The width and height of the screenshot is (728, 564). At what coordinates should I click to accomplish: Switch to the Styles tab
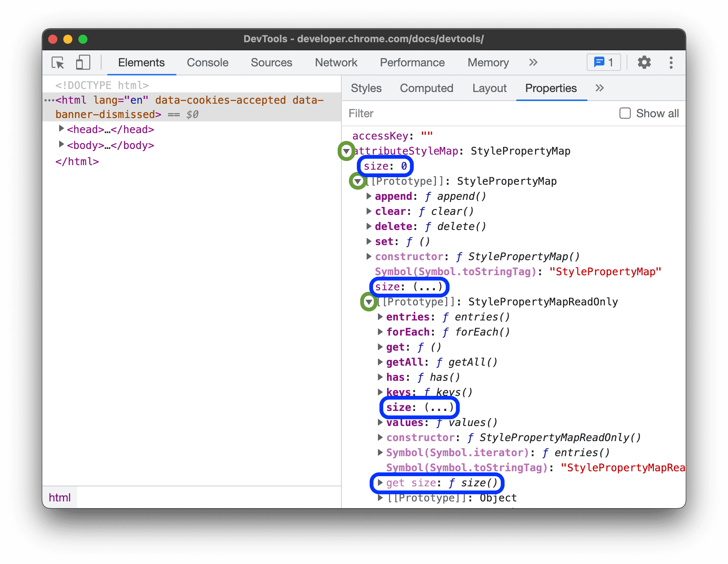click(366, 88)
